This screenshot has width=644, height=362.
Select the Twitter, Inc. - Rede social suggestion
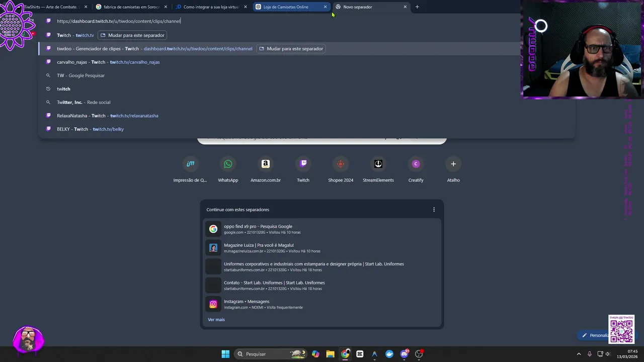(x=307, y=102)
